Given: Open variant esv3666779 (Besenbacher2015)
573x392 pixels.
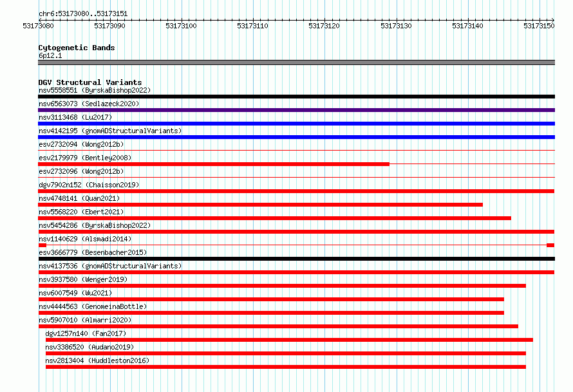Looking at the screenshot, I should point(93,252).
